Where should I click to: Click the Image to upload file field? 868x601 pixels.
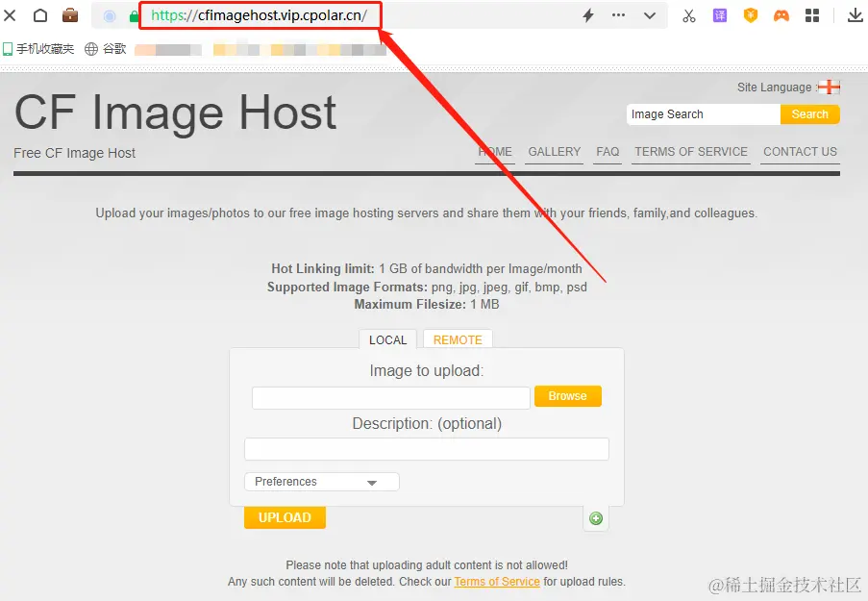391,398
